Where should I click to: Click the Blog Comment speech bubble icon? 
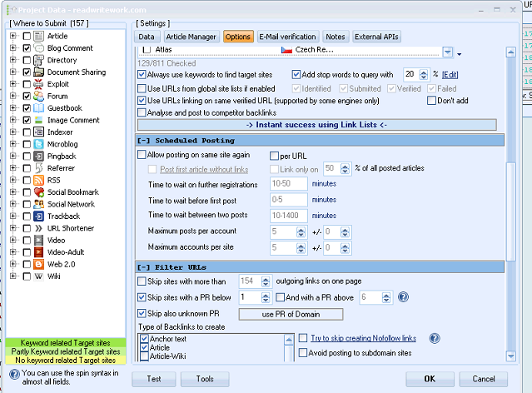(38, 47)
